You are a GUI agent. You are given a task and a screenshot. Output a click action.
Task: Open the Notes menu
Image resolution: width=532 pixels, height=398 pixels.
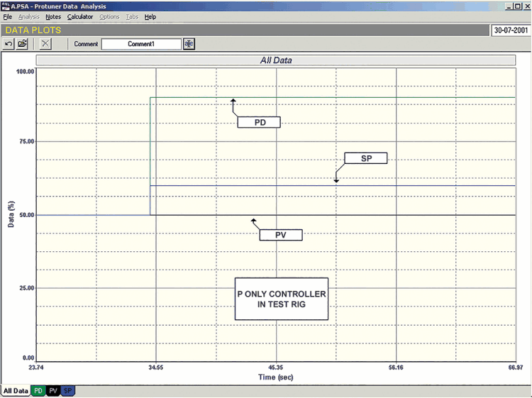tap(53, 16)
